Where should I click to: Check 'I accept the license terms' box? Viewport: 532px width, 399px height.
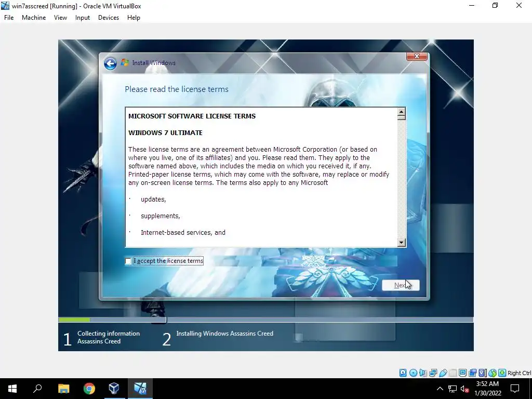(x=128, y=261)
